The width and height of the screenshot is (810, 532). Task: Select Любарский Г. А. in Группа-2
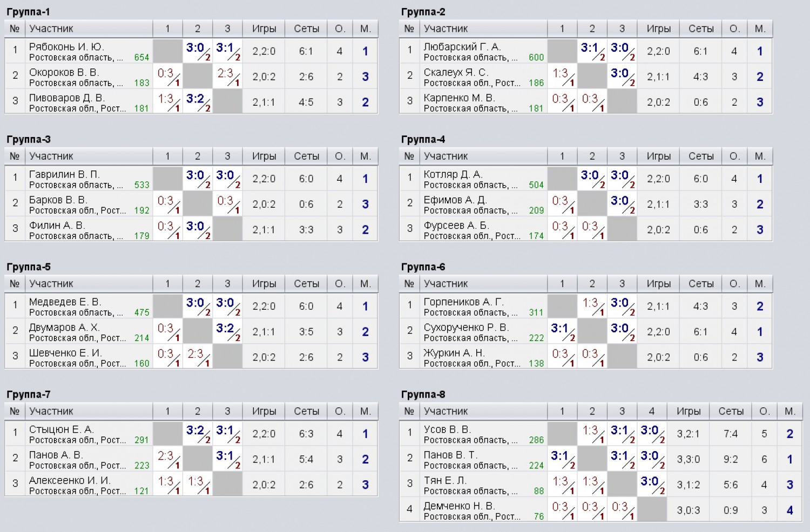(x=462, y=47)
